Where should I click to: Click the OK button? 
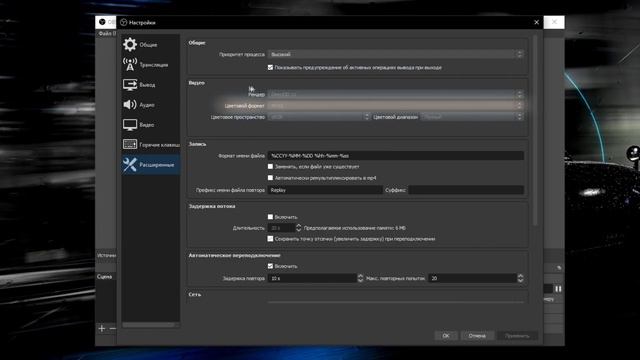coord(446,336)
